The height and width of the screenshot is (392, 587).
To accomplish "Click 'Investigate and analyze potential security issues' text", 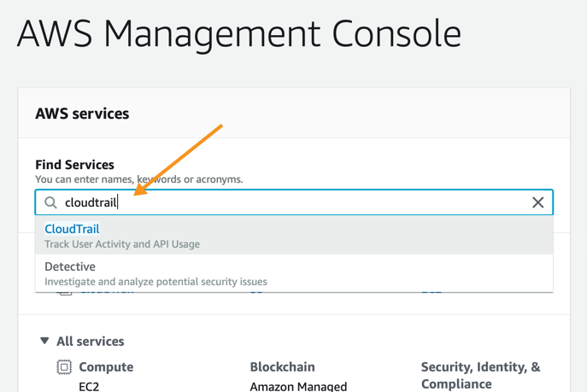I will 156,282.
